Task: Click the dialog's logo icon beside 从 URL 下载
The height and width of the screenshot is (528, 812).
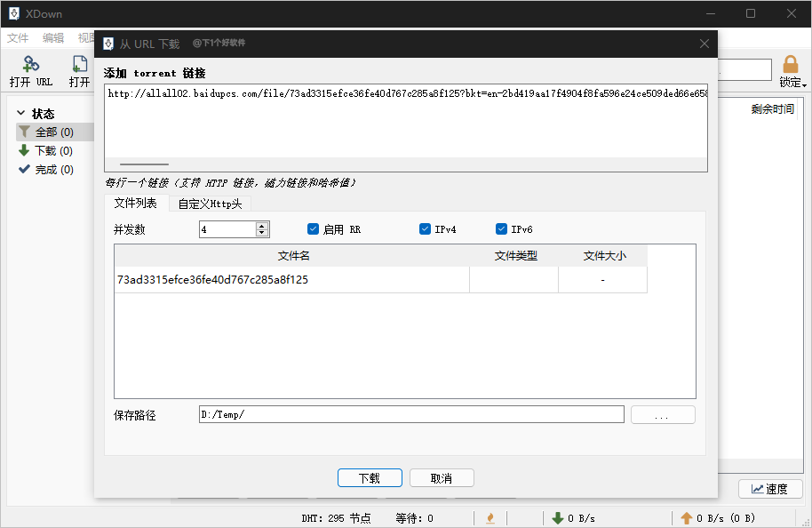Action: [108, 44]
